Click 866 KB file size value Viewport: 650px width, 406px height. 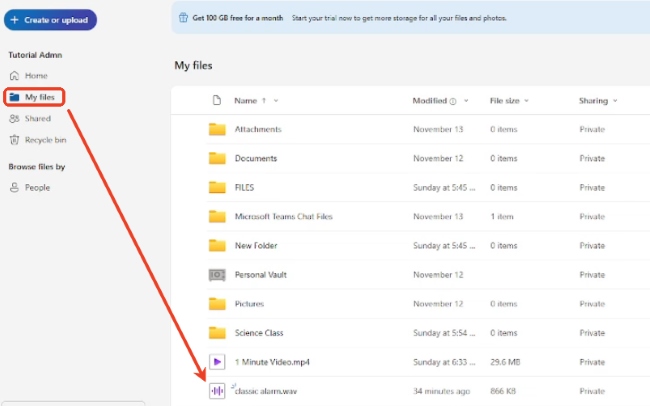503,391
